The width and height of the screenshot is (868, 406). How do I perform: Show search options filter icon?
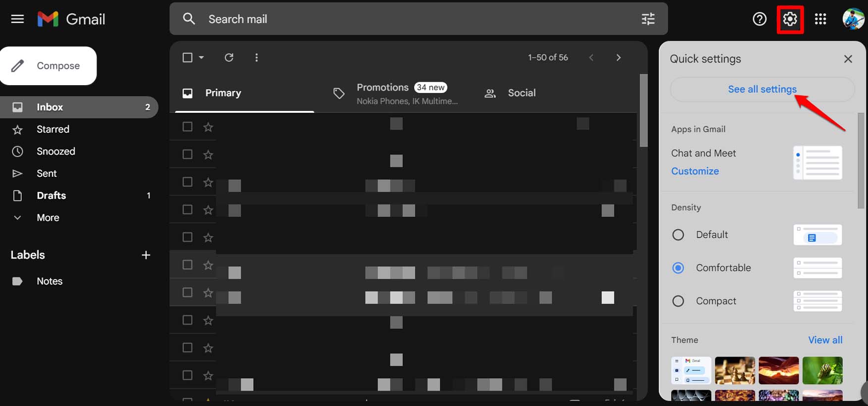648,19
